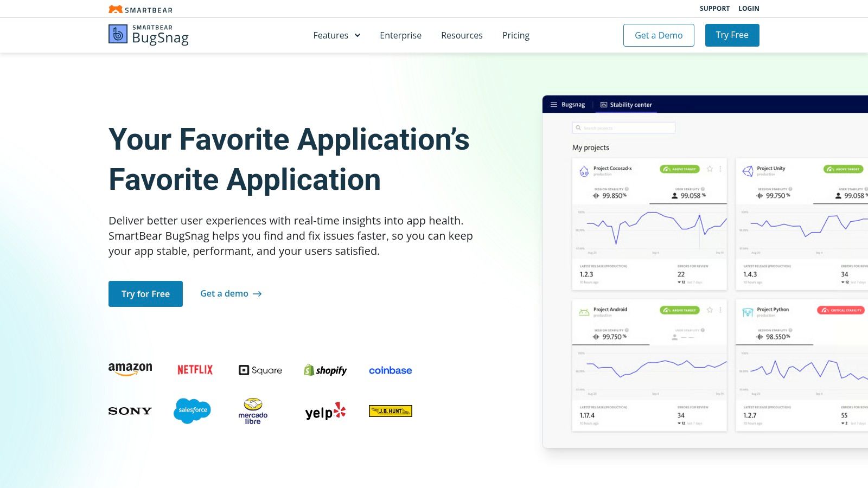
Task: Open the Features dropdown chevron
Action: [x=358, y=35]
